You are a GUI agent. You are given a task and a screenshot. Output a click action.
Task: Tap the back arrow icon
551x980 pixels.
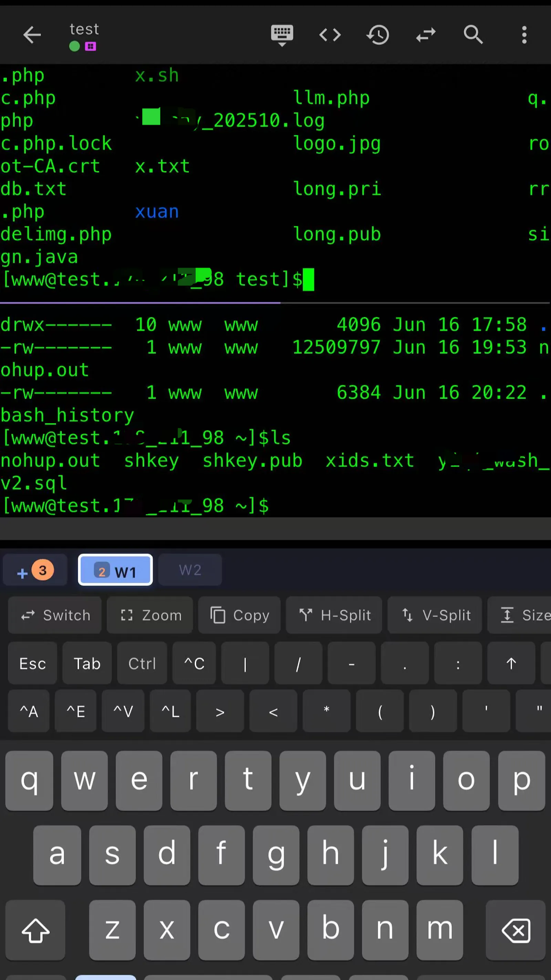click(32, 35)
